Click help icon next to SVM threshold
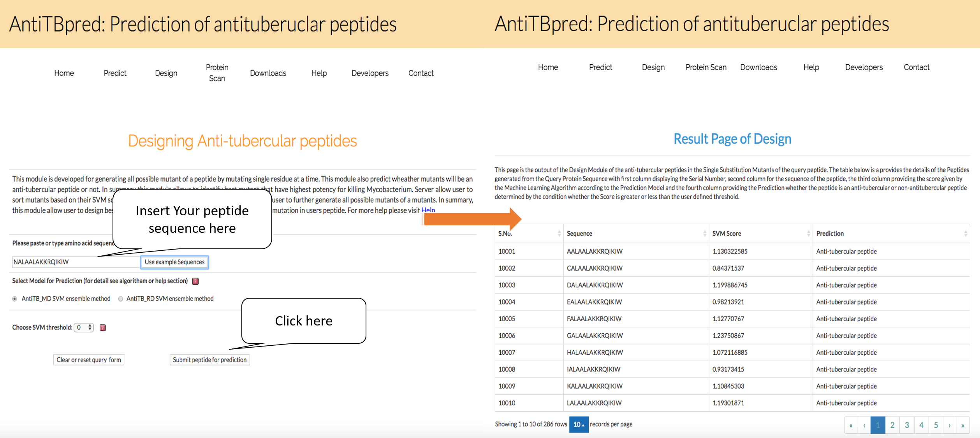Image resolution: width=980 pixels, height=438 pixels. (103, 328)
